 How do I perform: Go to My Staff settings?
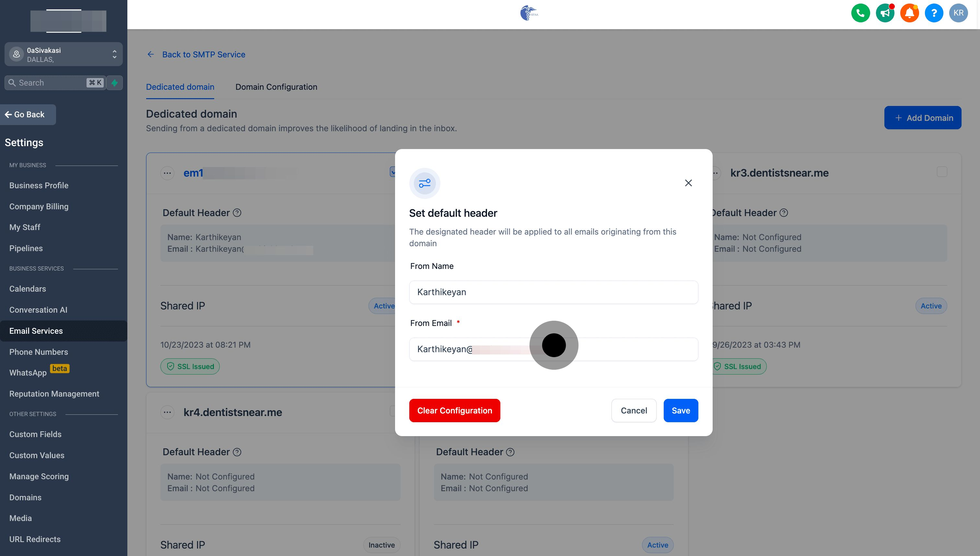tap(25, 227)
